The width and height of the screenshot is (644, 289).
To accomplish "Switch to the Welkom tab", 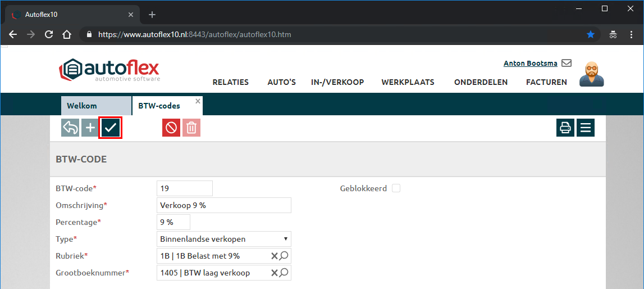I will pos(82,106).
